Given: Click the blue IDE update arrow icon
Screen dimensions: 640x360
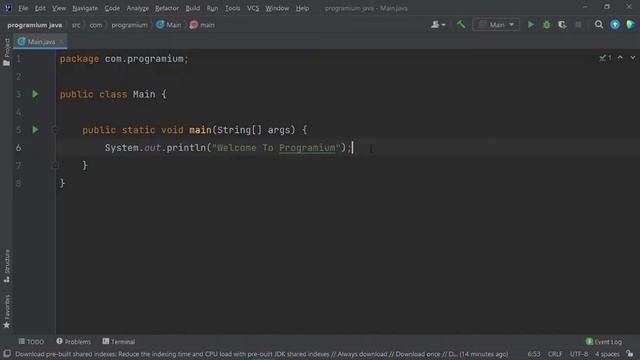Looking at the screenshot, I should point(615,24).
